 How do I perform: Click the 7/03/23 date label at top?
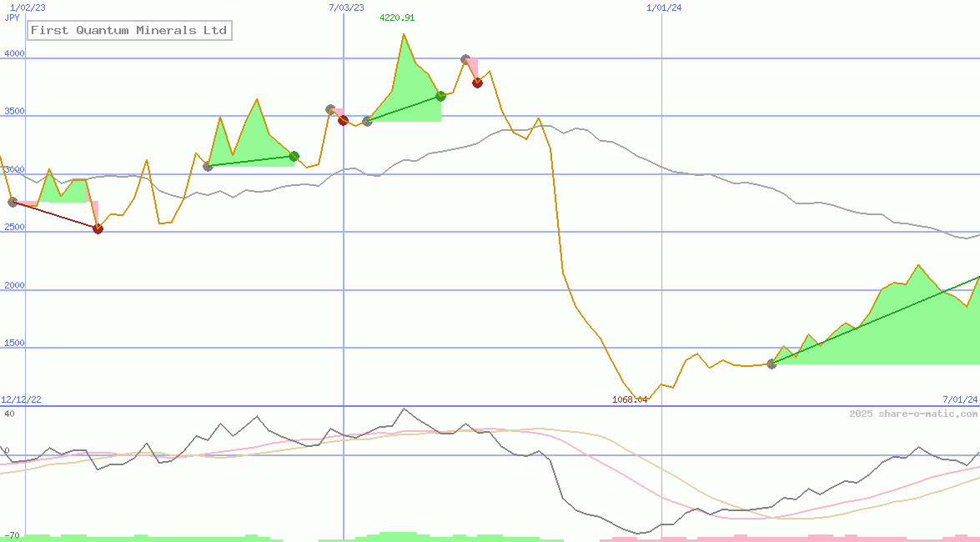(346, 8)
